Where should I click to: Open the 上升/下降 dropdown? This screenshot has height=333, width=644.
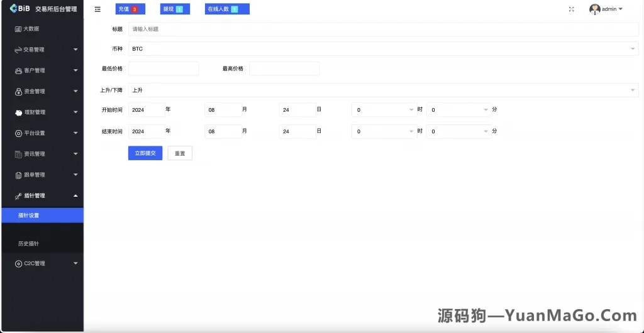(x=383, y=90)
